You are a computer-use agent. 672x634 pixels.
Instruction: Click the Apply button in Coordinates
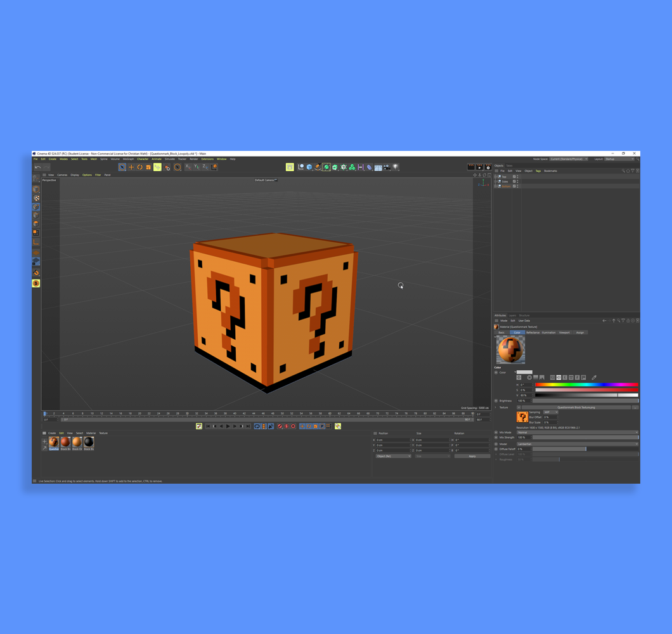pos(472,456)
